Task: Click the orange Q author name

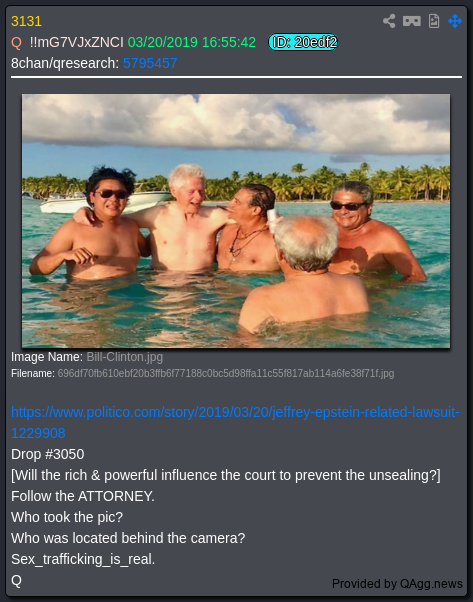Action: [17, 42]
